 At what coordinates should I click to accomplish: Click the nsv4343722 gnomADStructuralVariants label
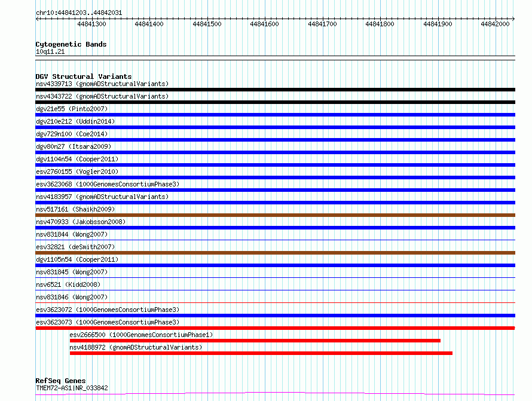[102, 96]
